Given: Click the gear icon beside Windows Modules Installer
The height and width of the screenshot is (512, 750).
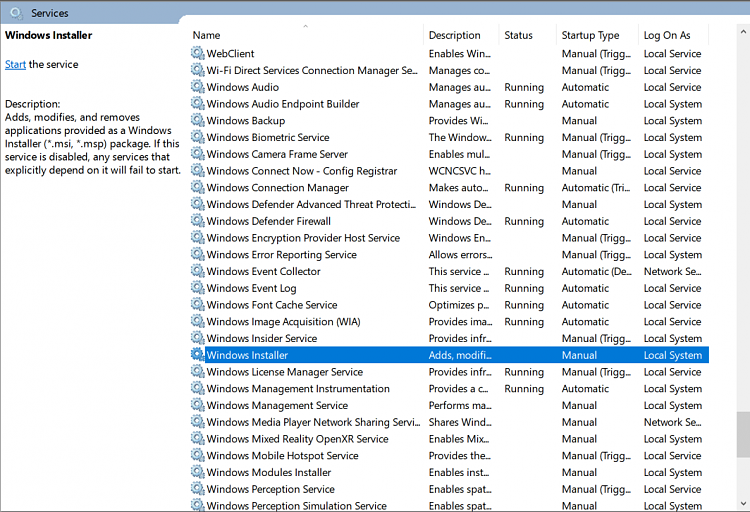Looking at the screenshot, I should click(x=198, y=472).
